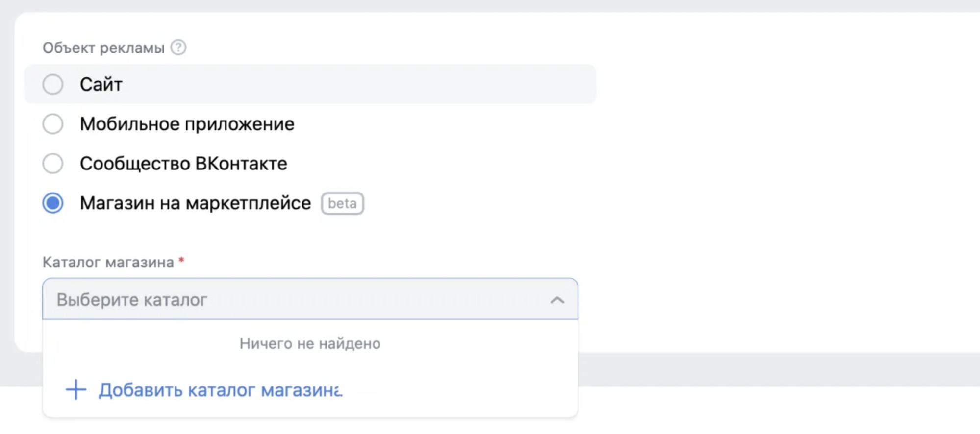Choose the Мобильное приложение radio button
The width and height of the screenshot is (980, 434).
[53, 124]
